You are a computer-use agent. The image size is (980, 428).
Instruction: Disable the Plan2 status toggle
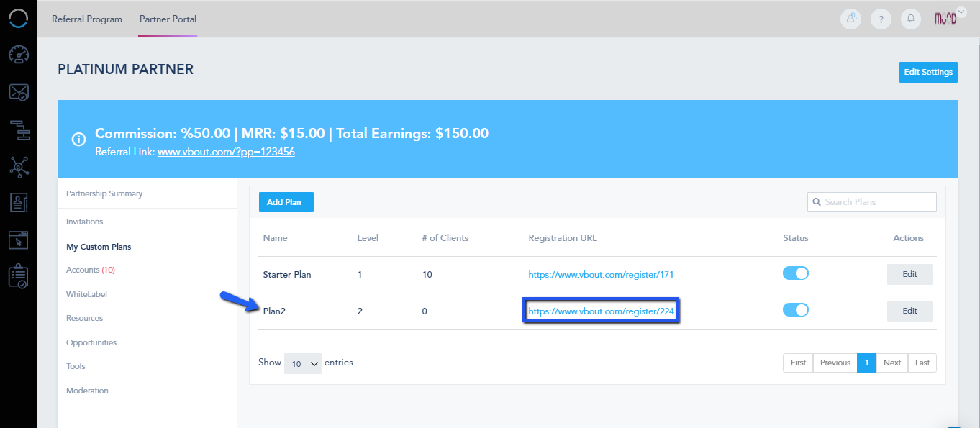pos(796,310)
